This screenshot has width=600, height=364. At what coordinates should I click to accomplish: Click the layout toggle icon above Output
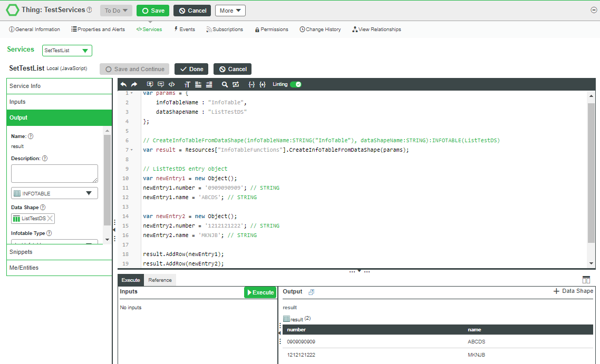pyautogui.click(x=586, y=280)
